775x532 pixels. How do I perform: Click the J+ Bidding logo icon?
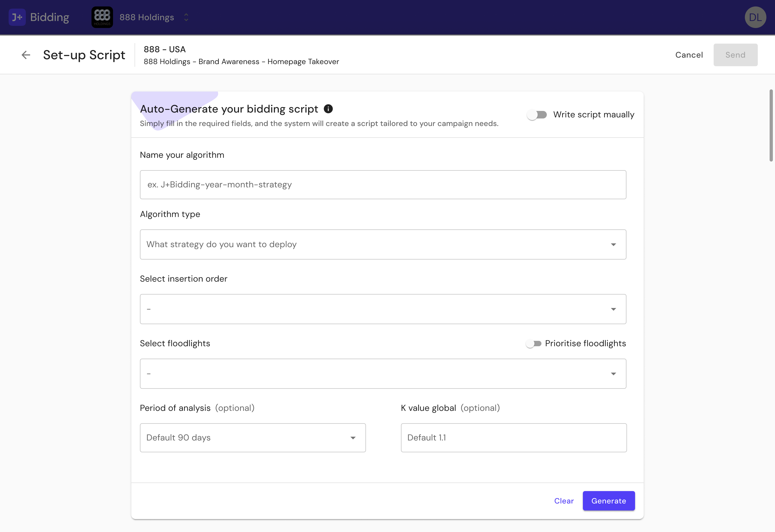coord(17,17)
